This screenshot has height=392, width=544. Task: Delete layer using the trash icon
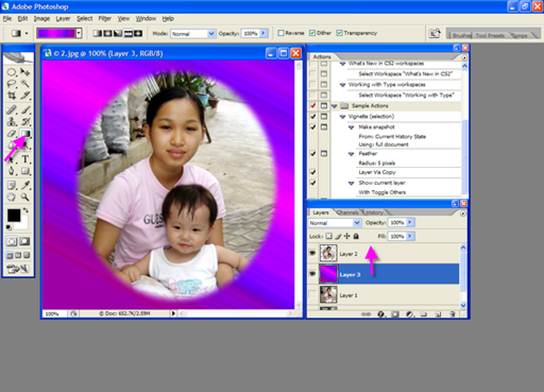point(452,314)
